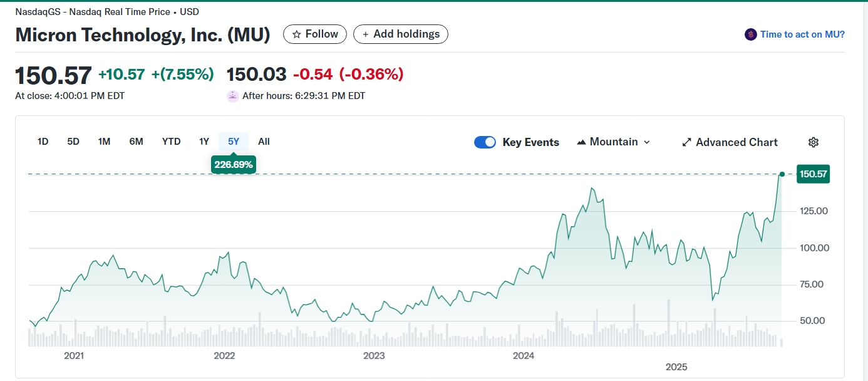Select the 1D time range
The width and height of the screenshot is (868, 381).
tap(43, 142)
